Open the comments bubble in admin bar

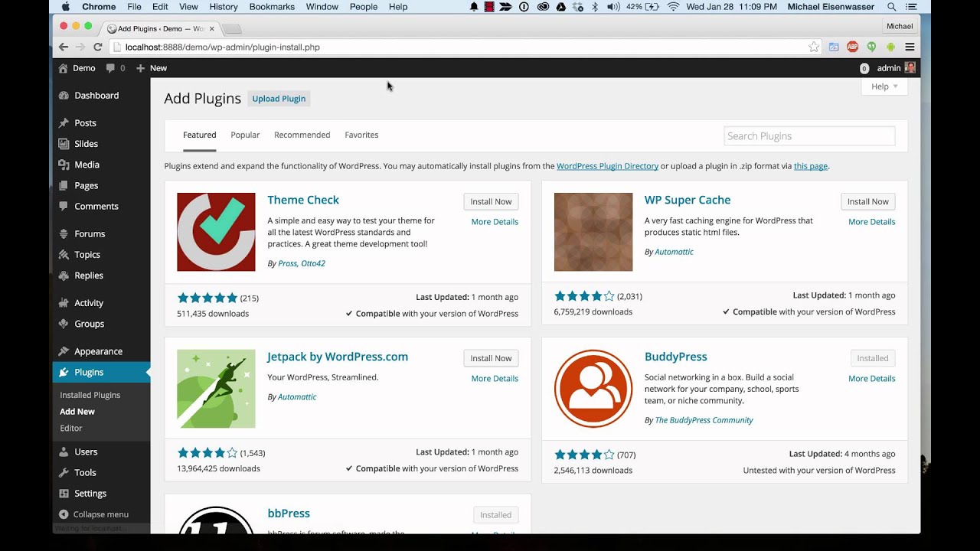[x=116, y=68]
